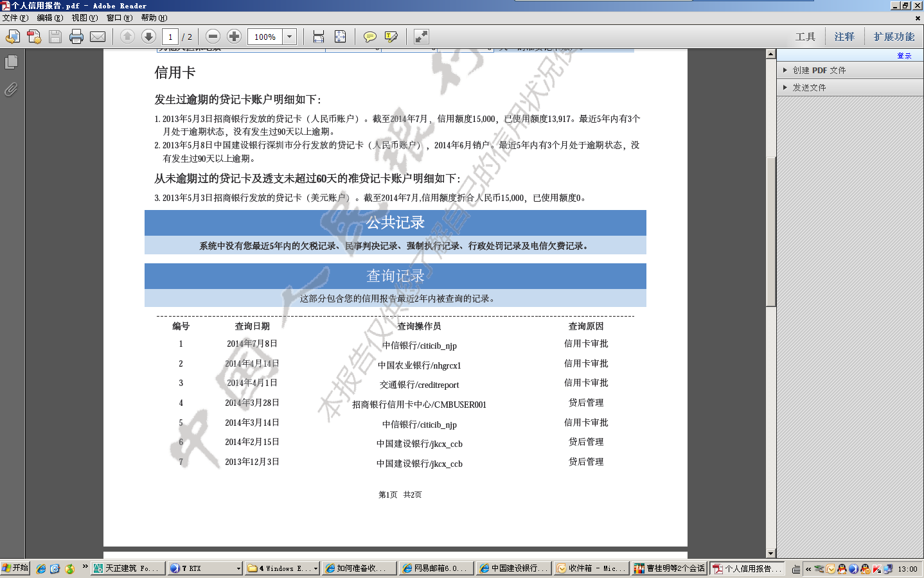Switch to 收件箱 mail taskbar window
This screenshot has height=578, width=924.
(x=590, y=568)
